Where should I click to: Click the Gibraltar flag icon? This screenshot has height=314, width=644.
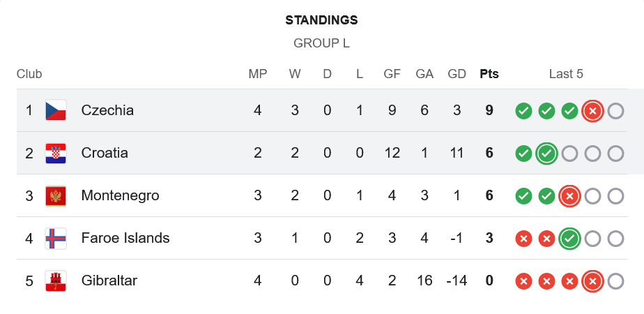(56, 281)
